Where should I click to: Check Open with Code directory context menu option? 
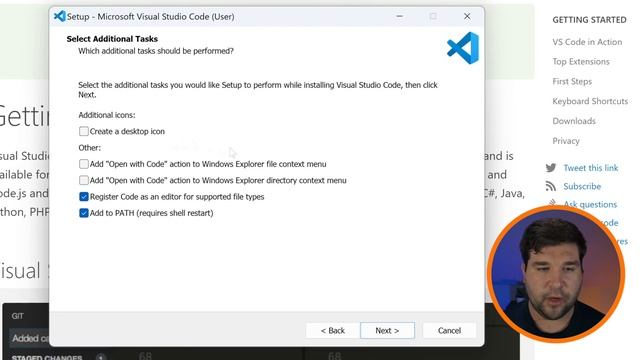[x=84, y=180]
